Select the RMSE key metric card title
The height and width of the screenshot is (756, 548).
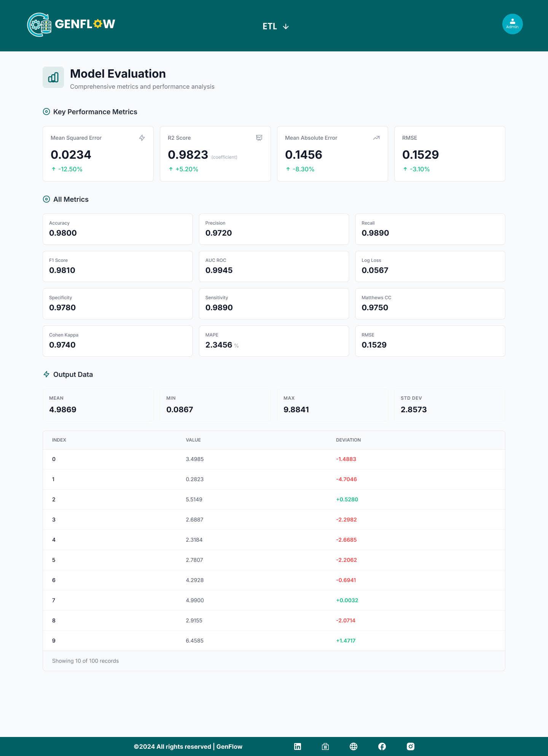[409, 138]
